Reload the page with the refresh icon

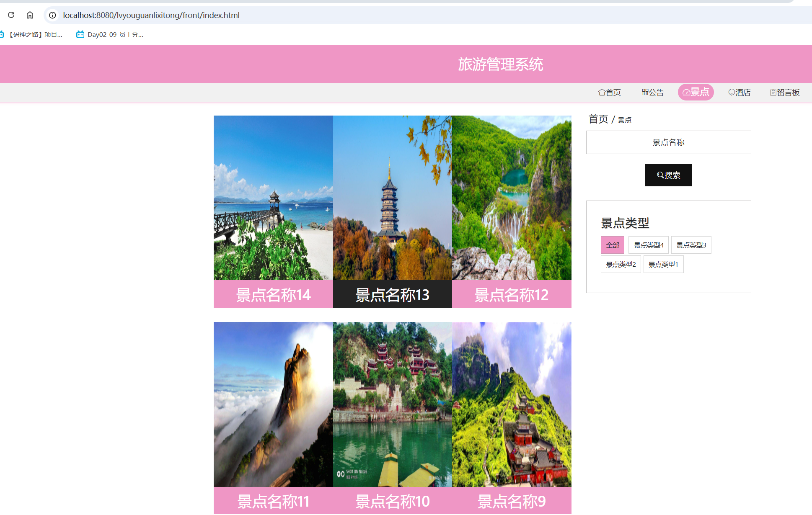tap(11, 15)
